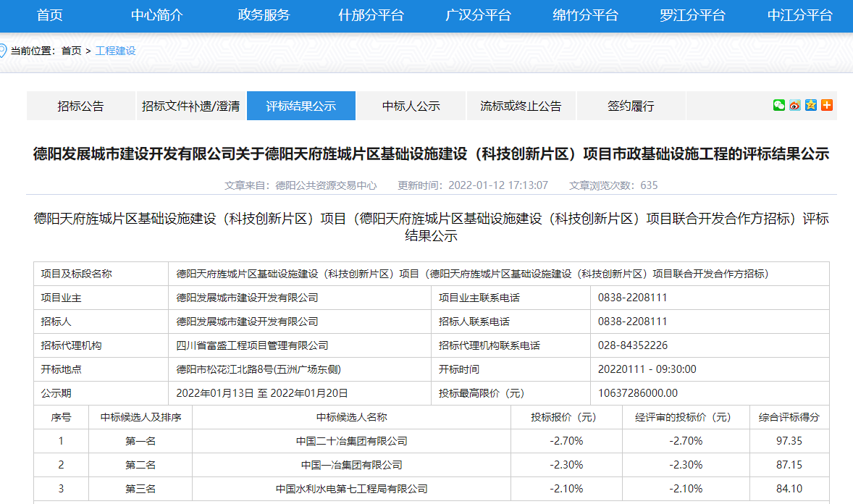Open the 什邡分平台 navigation item
Image resolution: width=853 pixels, height=504 pixels.
click(371, 15)
